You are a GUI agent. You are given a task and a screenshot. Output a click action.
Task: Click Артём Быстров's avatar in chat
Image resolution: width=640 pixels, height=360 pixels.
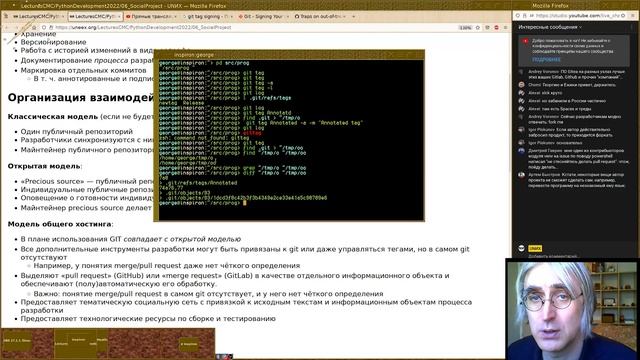click(521, 175)
